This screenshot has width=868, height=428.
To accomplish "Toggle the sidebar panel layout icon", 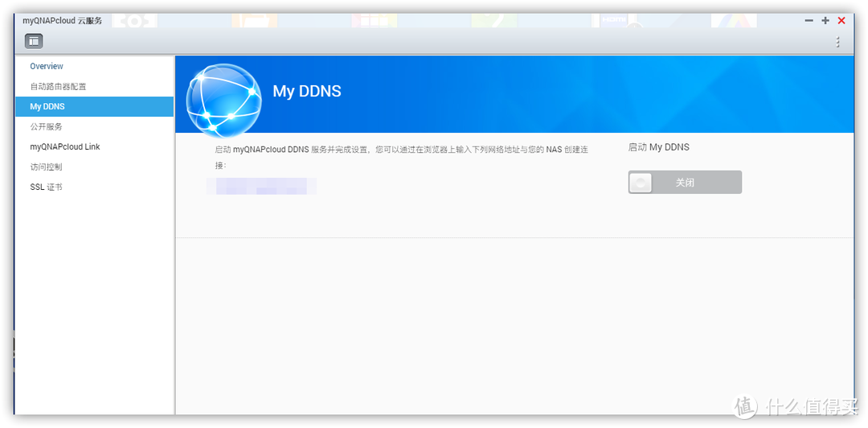I will 34,41.
